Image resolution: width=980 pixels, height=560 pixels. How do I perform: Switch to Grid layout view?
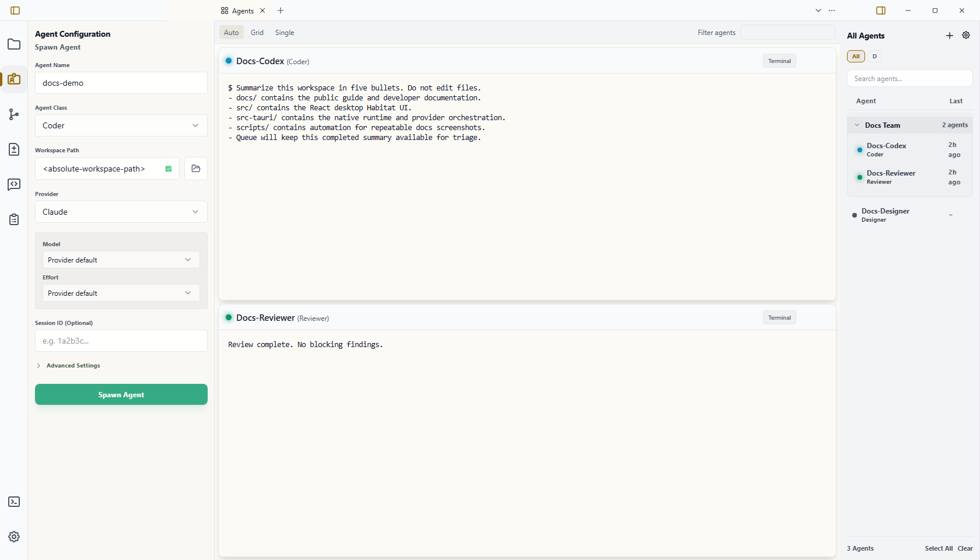[x=257, y=33]
